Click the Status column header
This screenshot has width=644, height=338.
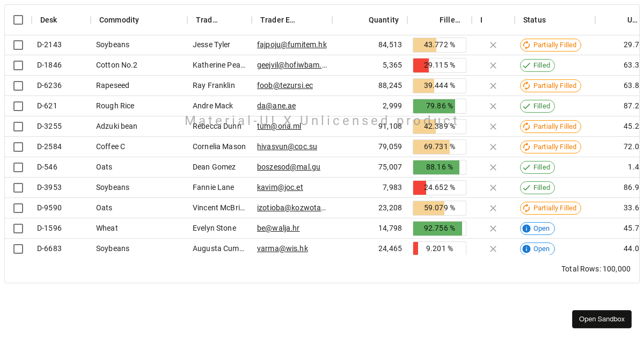(x=535, y=20)
